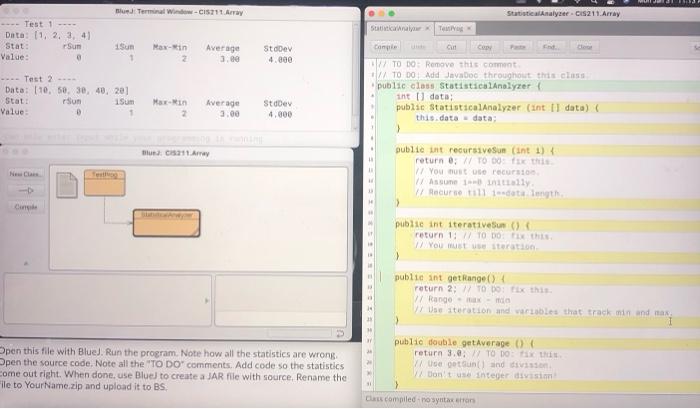Click the BlueJ Terminal Window title bar

click(179, 12)
